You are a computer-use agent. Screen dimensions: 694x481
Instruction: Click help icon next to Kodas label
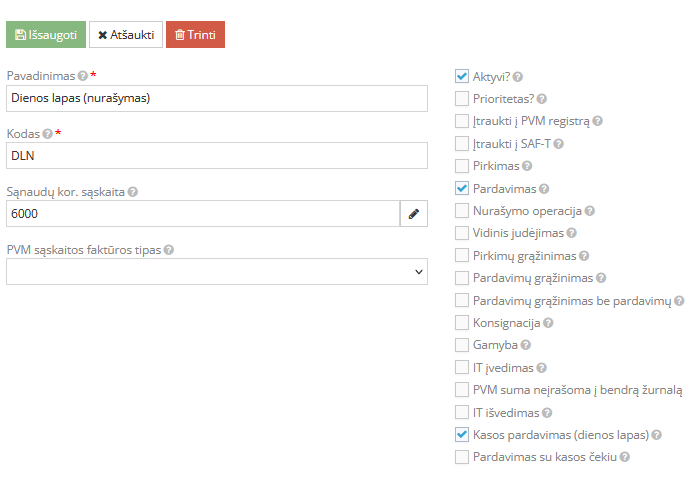tap(47, 134)
